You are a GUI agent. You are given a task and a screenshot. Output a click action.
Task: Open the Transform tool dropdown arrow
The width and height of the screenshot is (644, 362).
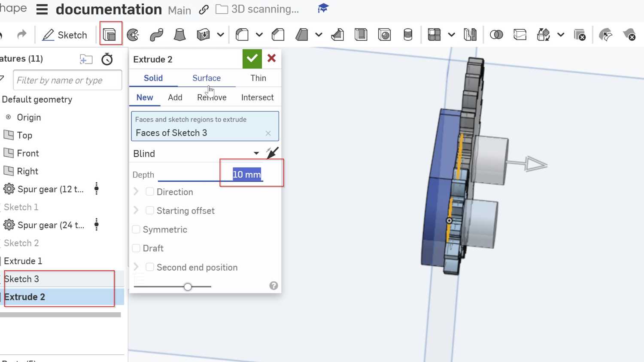[x=560, y=35]
